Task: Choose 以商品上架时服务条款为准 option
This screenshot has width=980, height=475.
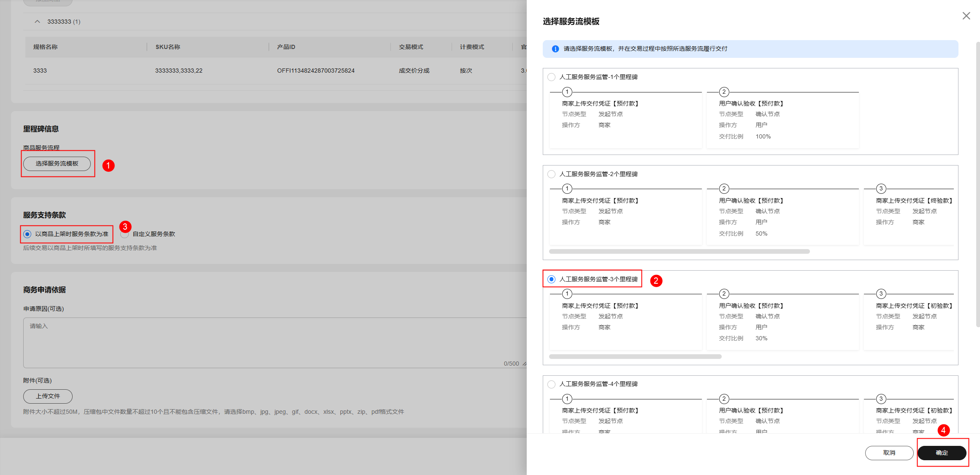Action: point(27,234)
